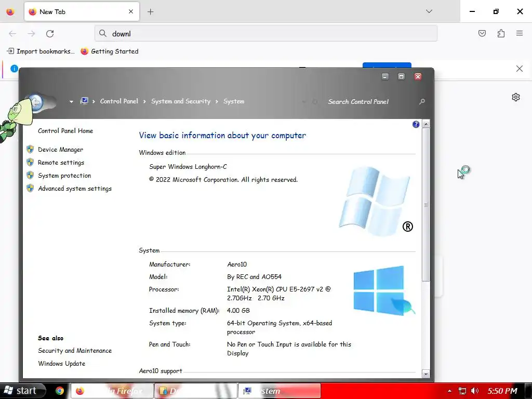Open Getting Started bookmark
Screen dimensions: 532x399
(x=110, y=51)
